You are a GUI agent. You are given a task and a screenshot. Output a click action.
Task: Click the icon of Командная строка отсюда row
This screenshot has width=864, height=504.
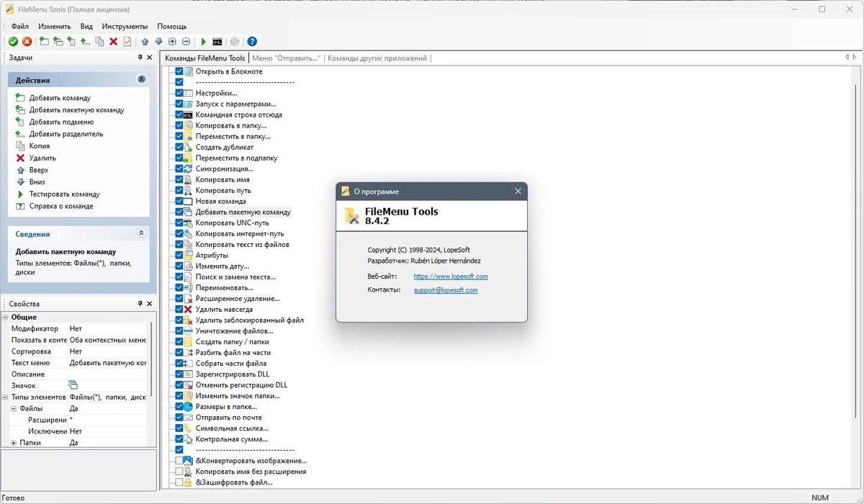[x=189, y=114]
